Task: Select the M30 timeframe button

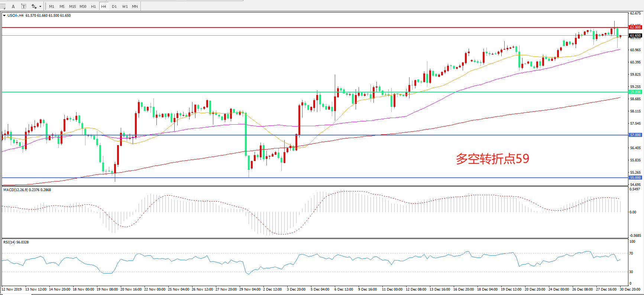Action: (83, 6)
